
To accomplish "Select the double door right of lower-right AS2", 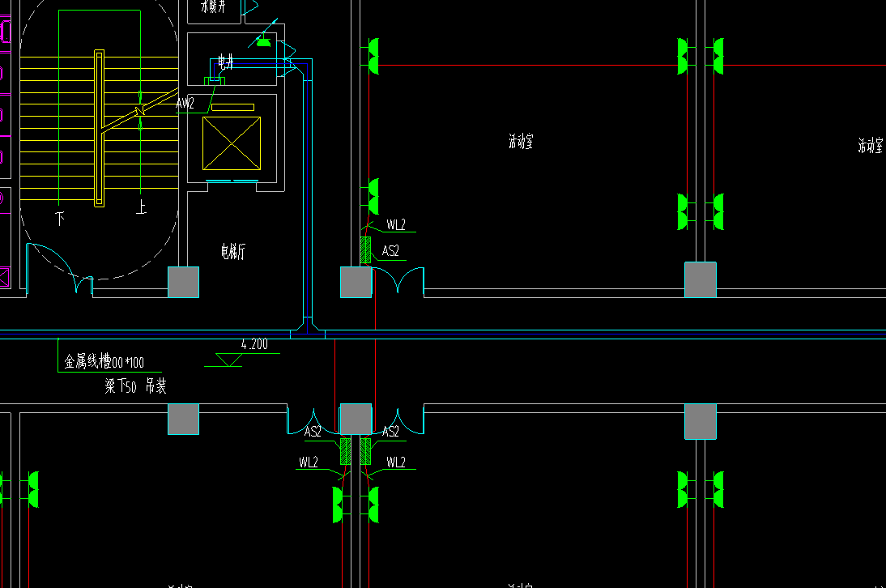I will pos(398,420).
